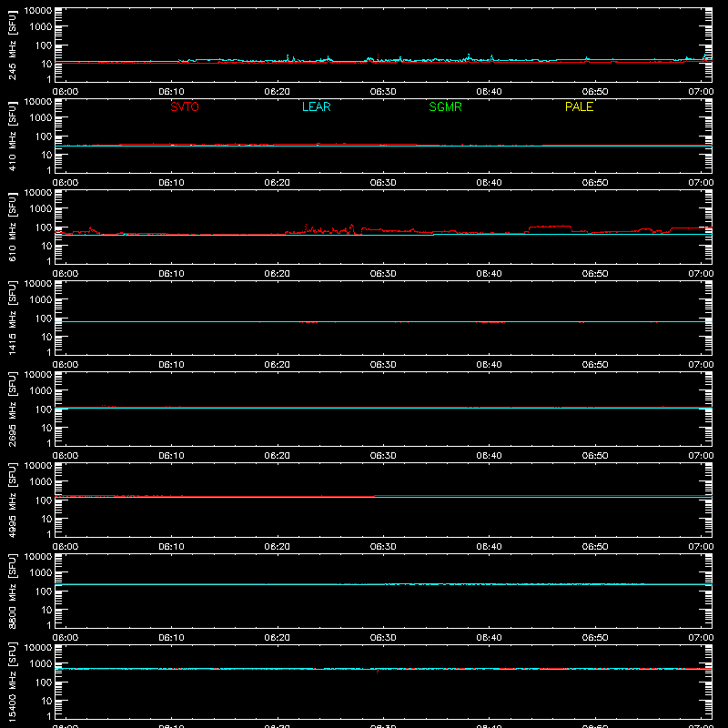Click the 100 tick label on 610 MHz axis
728x728 pixels.
pos(44,227)
